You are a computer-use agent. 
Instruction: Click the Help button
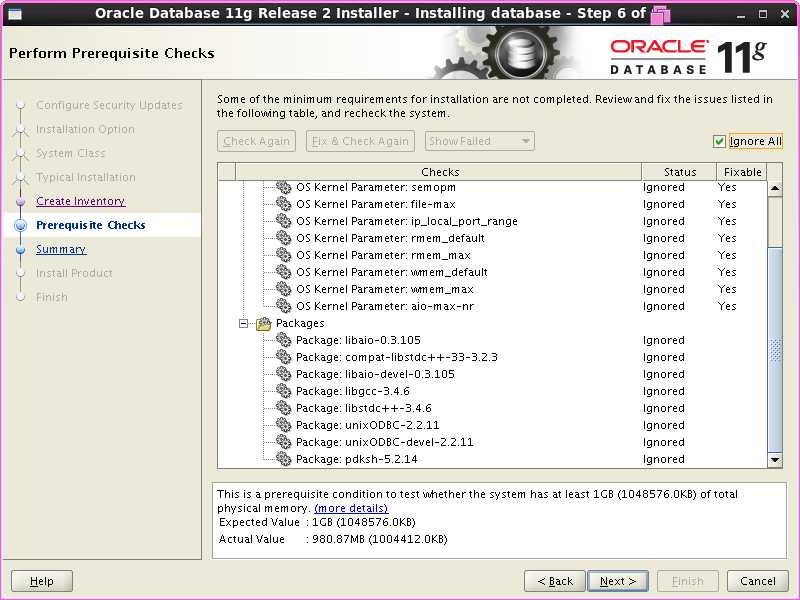click(42, 581)
